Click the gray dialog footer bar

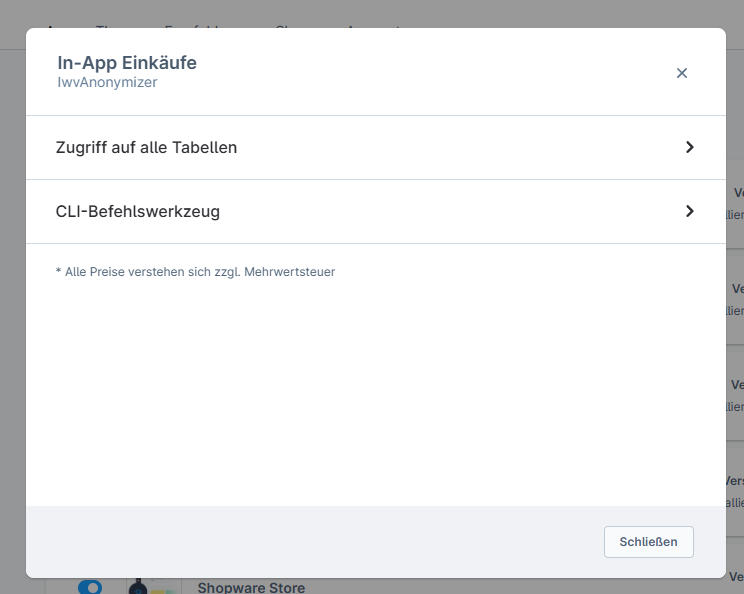(x=300, y=541)
